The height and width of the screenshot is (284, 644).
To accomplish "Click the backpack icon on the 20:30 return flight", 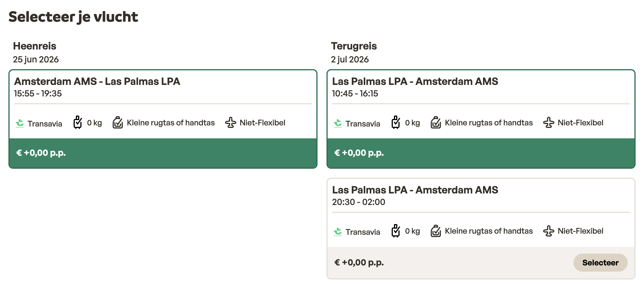I will [x=436, y=231].
